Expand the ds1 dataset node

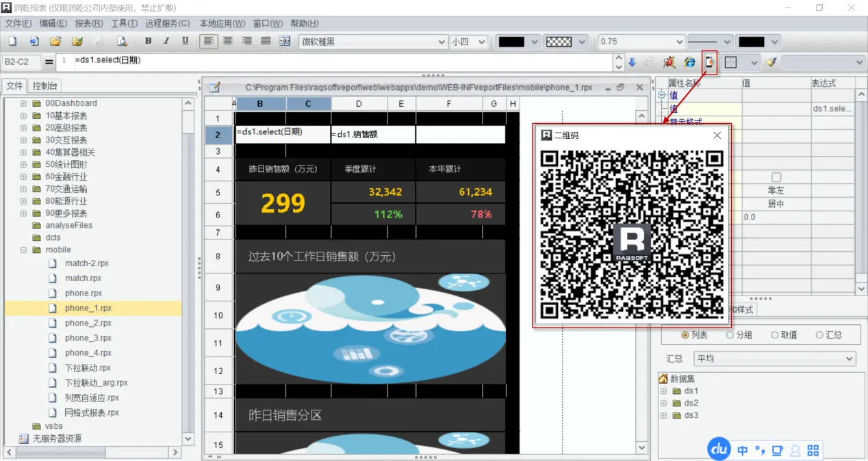point(663,391)
